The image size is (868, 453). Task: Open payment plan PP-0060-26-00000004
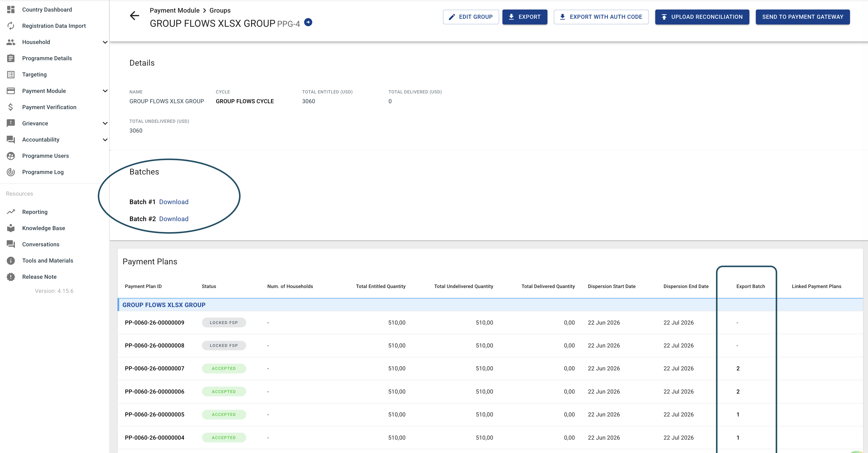(x=154, y=438)
